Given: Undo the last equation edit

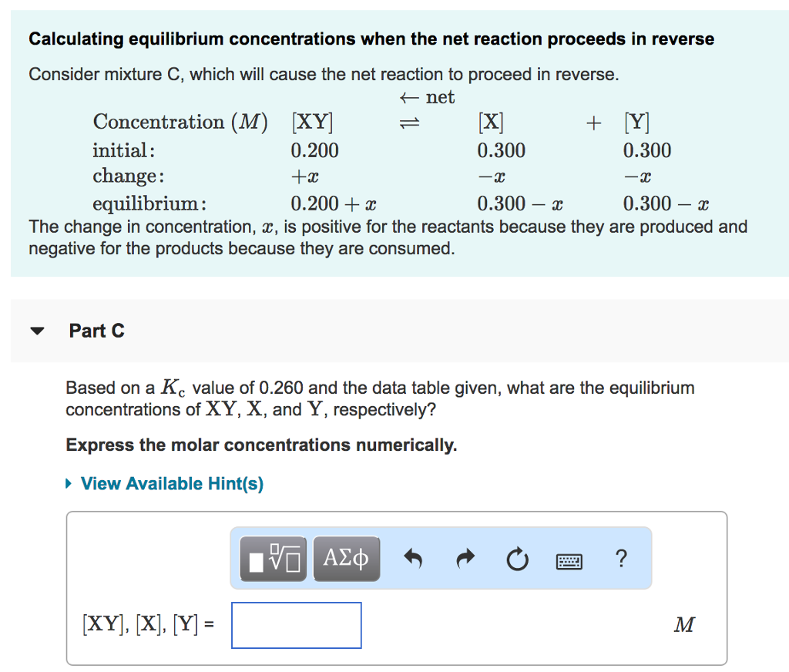Looking at the screenshot, I should pos(413,559).
